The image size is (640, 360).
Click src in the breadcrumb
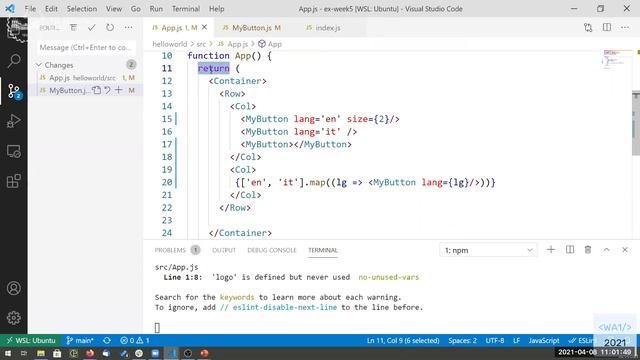201,44
